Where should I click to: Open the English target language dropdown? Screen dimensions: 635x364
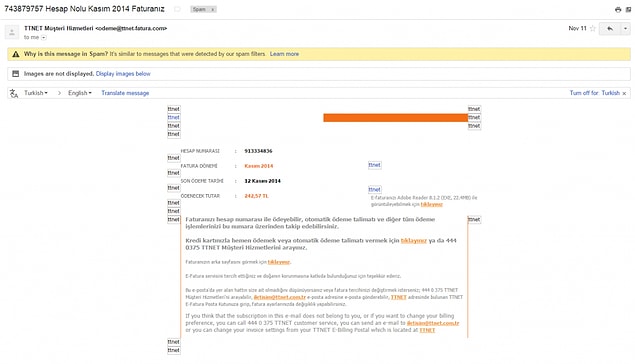point(79,93)
